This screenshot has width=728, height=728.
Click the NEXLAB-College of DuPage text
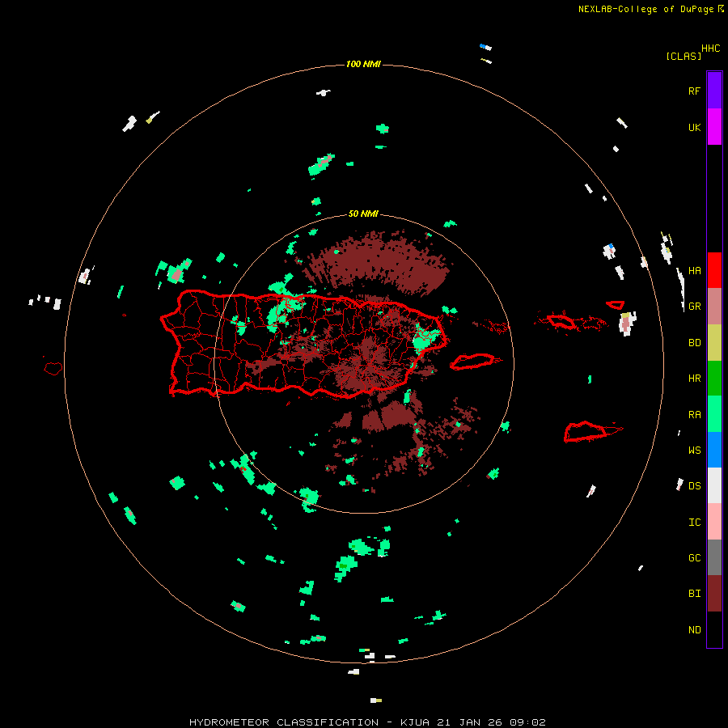point(645,9)
